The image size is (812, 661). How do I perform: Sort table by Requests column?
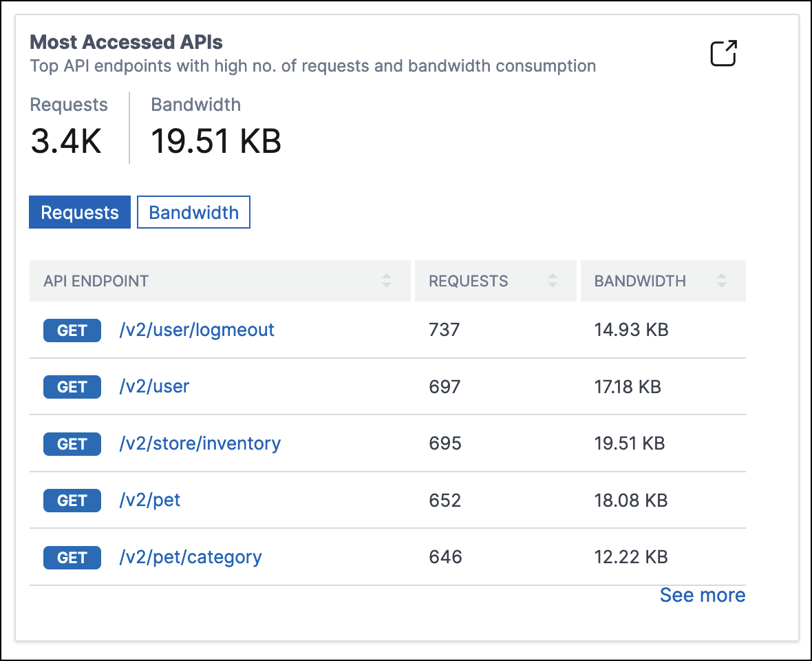click(553, 281)
